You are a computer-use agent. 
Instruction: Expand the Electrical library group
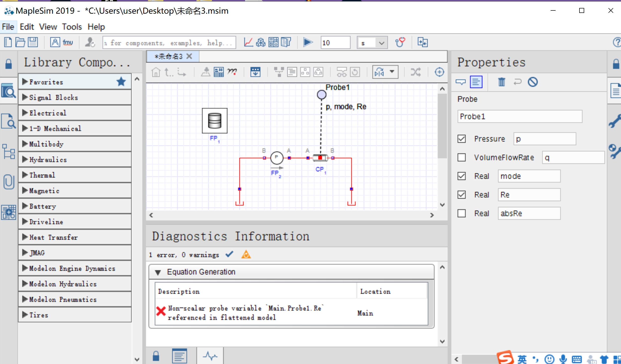tap(75, 113)
